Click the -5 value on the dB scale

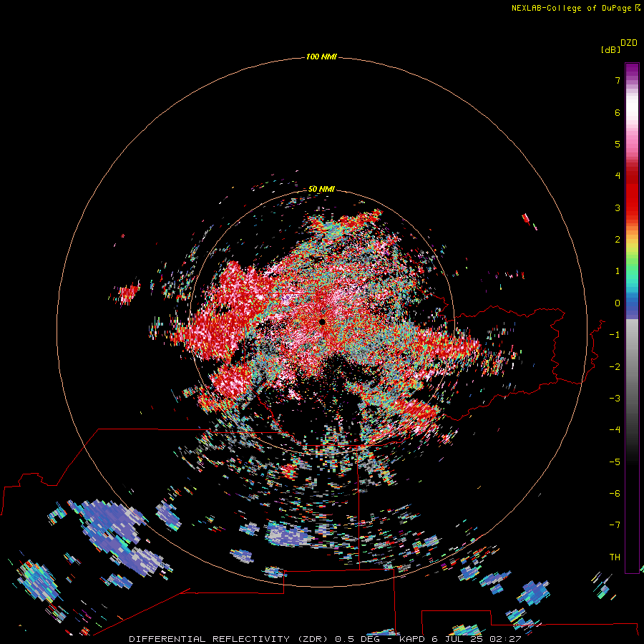click(615, 462)
